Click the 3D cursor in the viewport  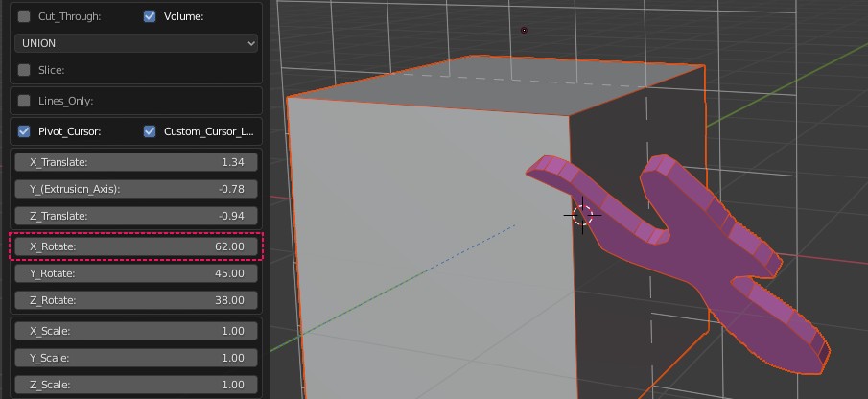click(x=582, y=215)
